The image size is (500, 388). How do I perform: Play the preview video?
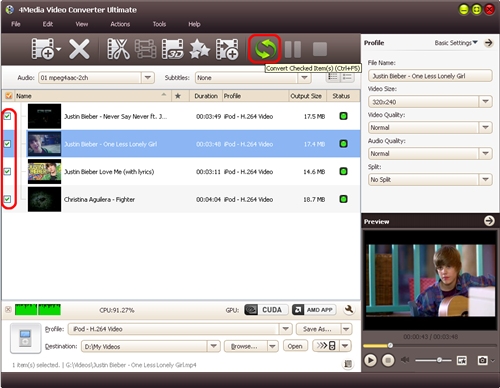click(370, 360)
